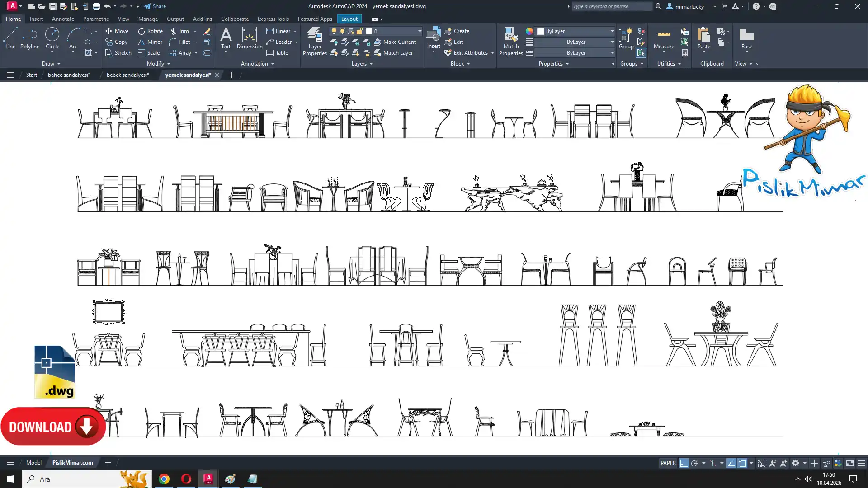
Task: Open Layer Properties manager
Action: [x=315, y=41]
